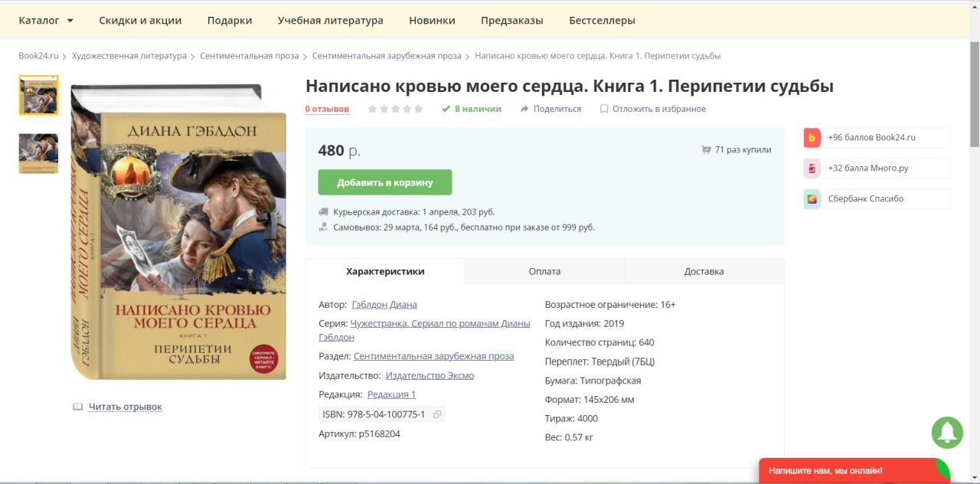980x484 pixels.
Task: Click the Возрастное ограничение 16+ text
Action: 610,305
